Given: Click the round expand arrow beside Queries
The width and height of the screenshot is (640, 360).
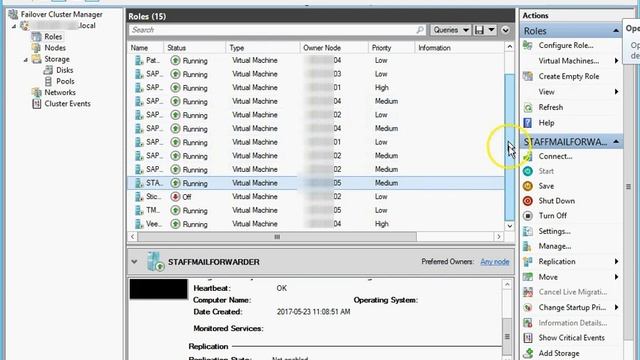Looking at the screenshot, I should 505,30.
